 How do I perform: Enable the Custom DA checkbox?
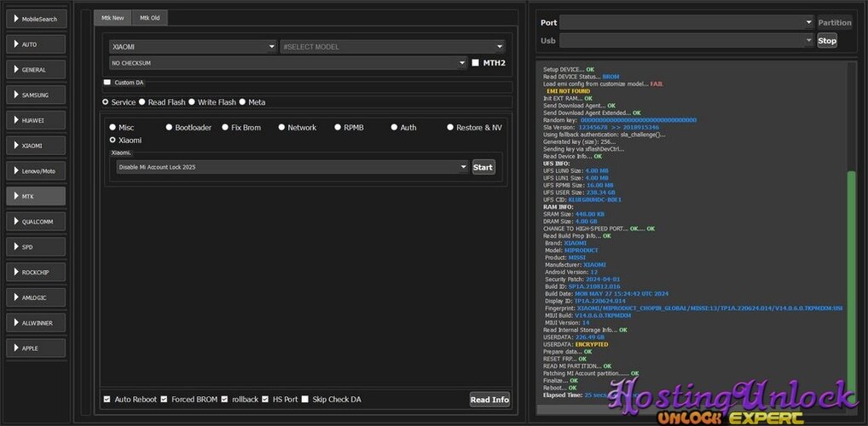point(107,83)
